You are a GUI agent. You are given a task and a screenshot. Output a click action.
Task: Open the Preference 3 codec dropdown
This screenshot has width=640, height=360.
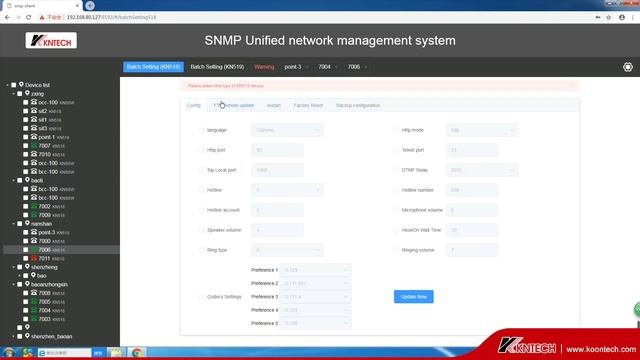tap(316, 296)
